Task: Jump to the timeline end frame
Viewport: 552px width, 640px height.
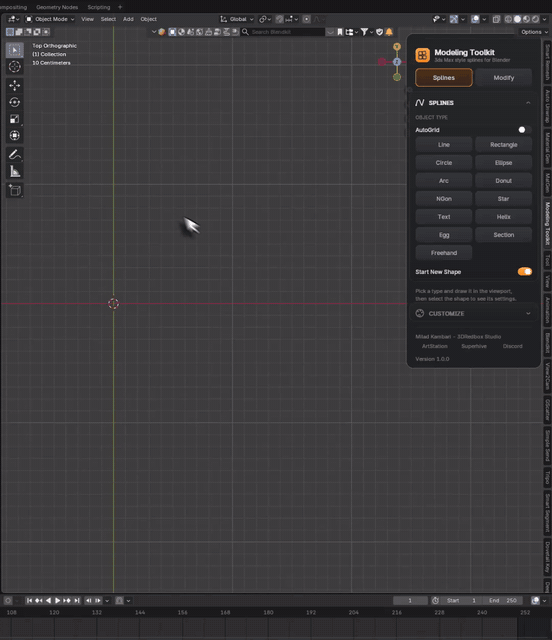Action: (x=77, y=600)
